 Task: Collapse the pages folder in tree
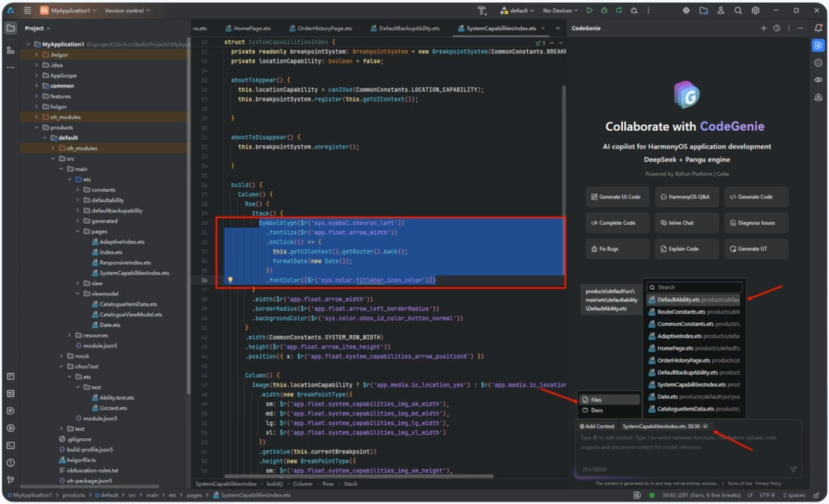(x=78, y=231)
